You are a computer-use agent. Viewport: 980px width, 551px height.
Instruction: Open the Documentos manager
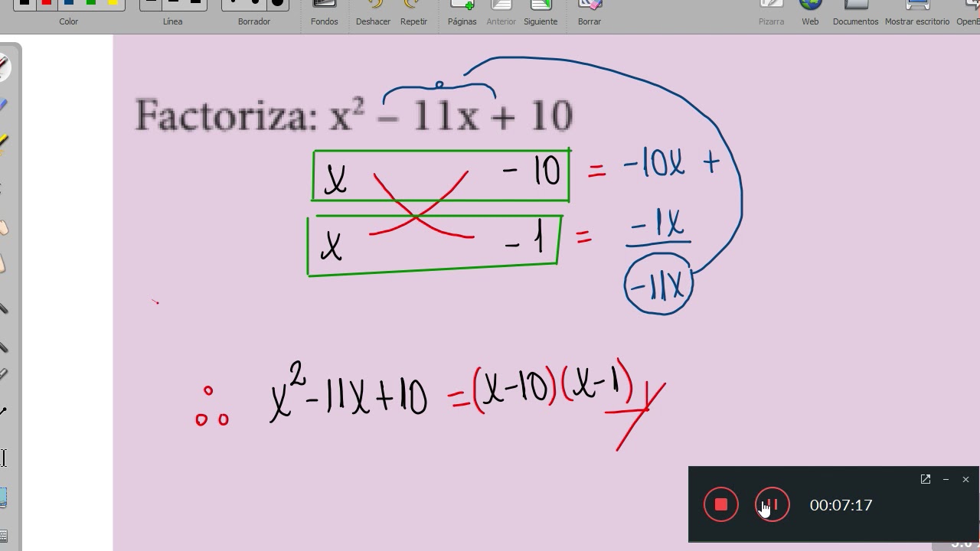tap(855, 13)
